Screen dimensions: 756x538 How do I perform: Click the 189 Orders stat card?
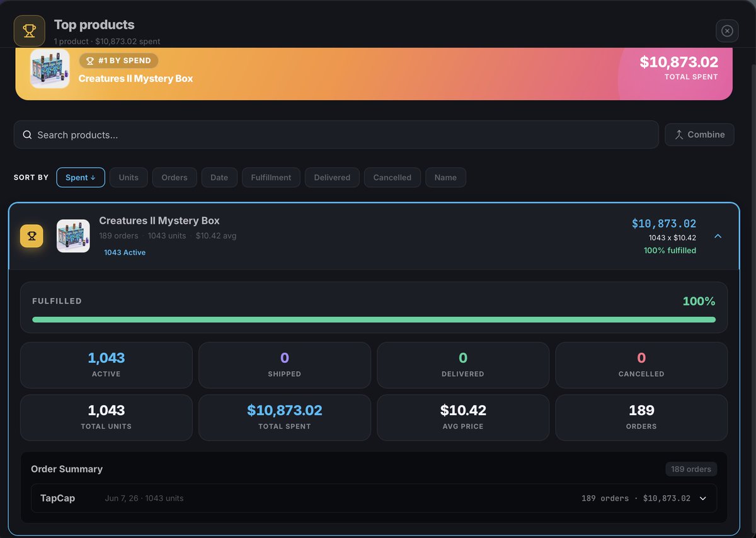(641, 418)
